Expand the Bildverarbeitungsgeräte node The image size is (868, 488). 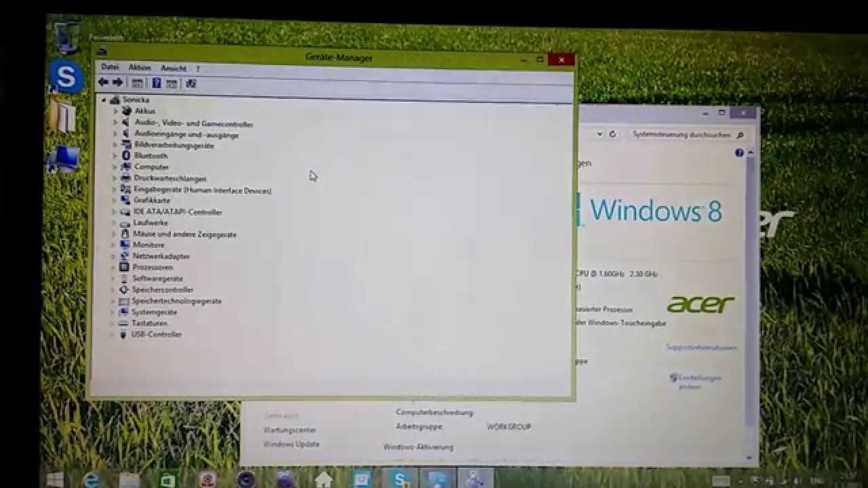(x=115, y=145)
